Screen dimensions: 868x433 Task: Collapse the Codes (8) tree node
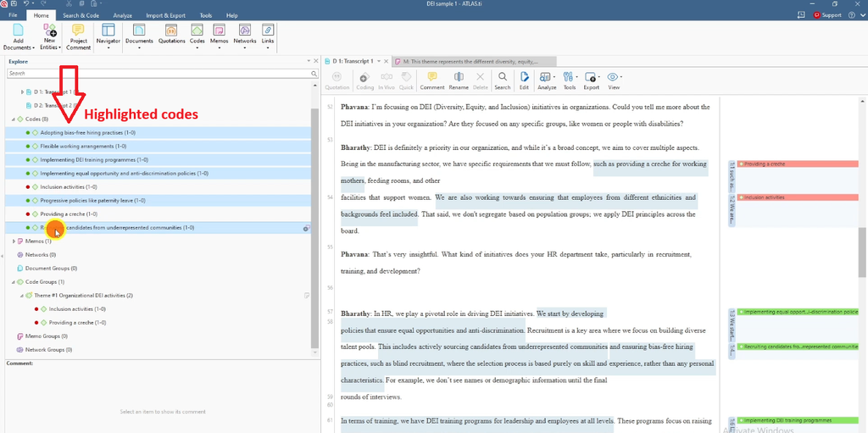coord(14,119)
